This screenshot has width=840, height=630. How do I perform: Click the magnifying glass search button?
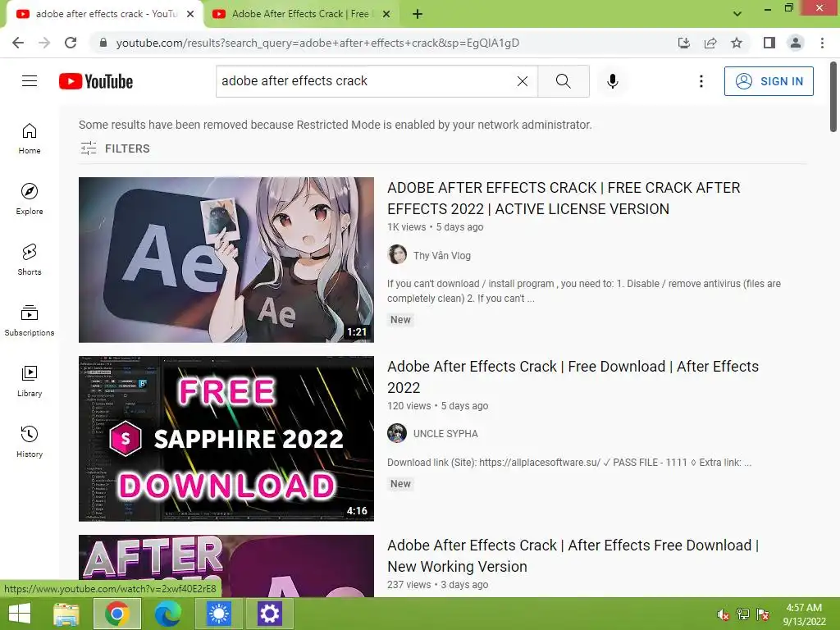pyautogui.click(x=563, y=81)
